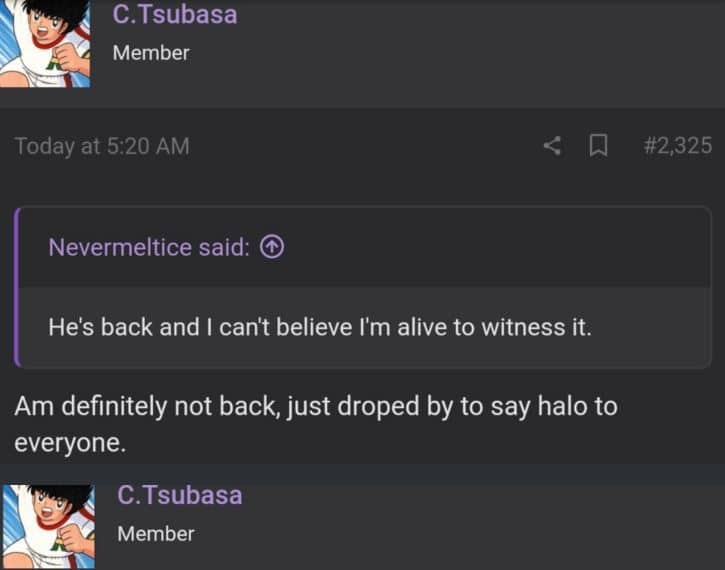Open the top C.Tsubasa avatar image
Image resolution: width=725 pixels, height=570 pixels.
point(44,43)
